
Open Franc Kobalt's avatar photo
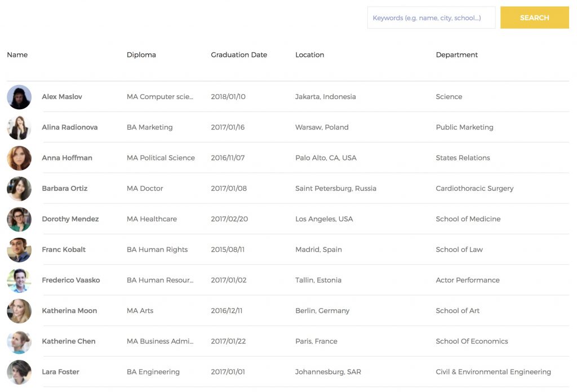pos(19,250)
